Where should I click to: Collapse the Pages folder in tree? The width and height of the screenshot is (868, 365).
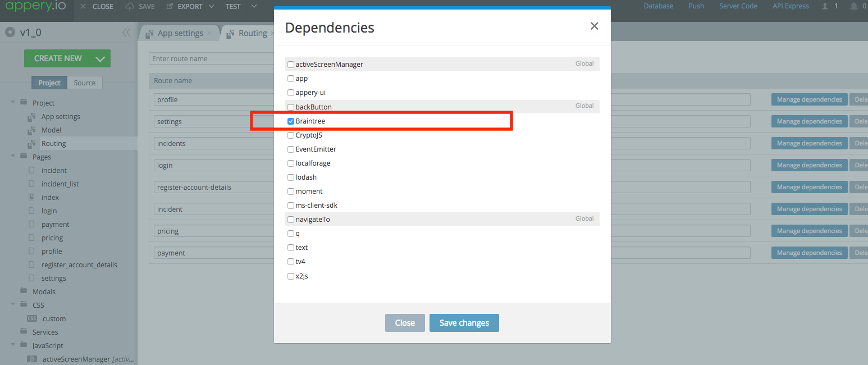13,157
